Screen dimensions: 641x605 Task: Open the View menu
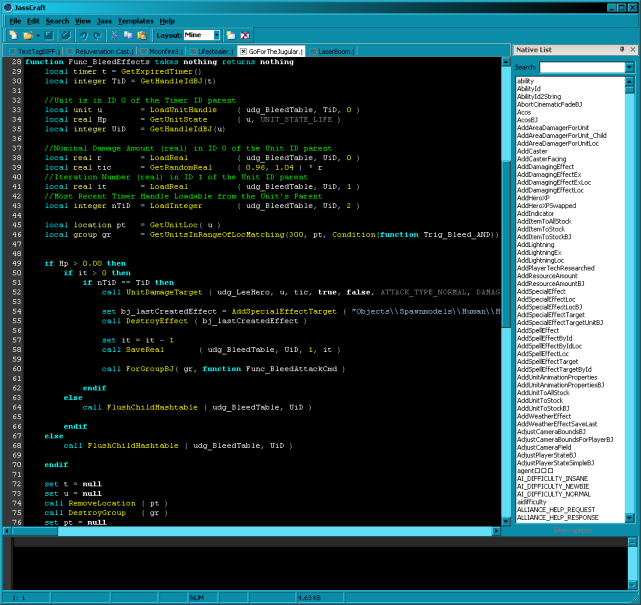coord(83,21)
